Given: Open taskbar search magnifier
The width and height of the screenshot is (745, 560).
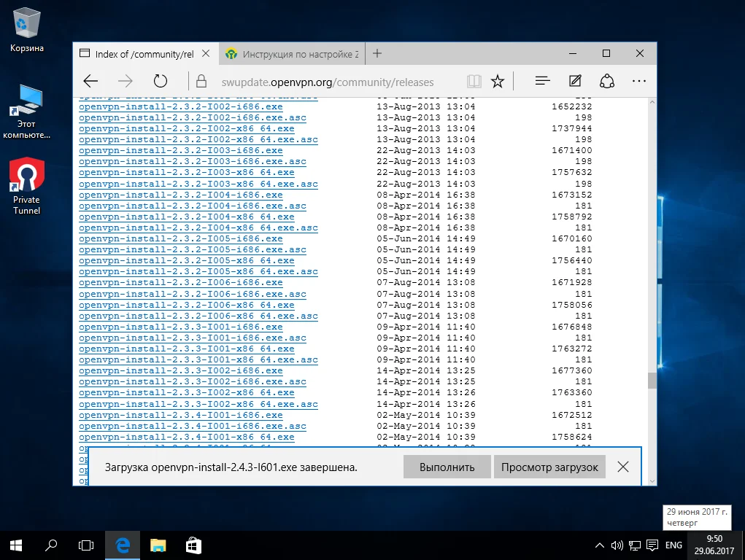Looking at the screenshot, I should pos(51,545).
